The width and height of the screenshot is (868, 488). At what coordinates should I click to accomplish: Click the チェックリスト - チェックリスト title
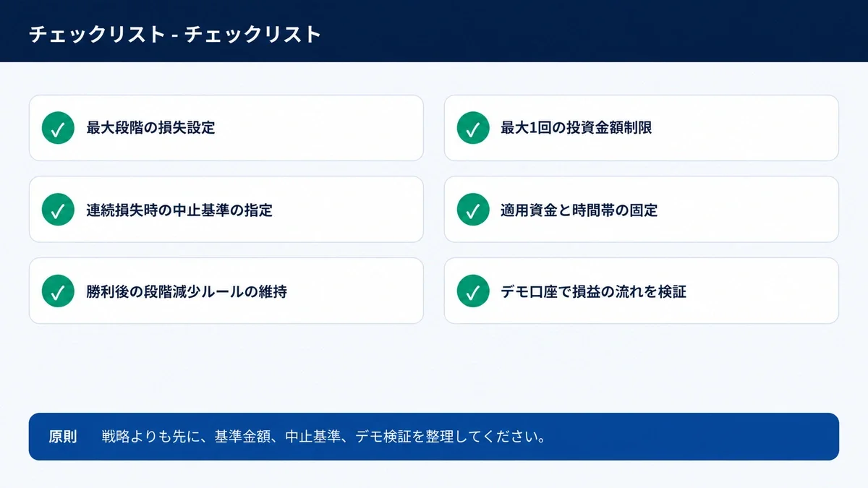coord(175,34)
